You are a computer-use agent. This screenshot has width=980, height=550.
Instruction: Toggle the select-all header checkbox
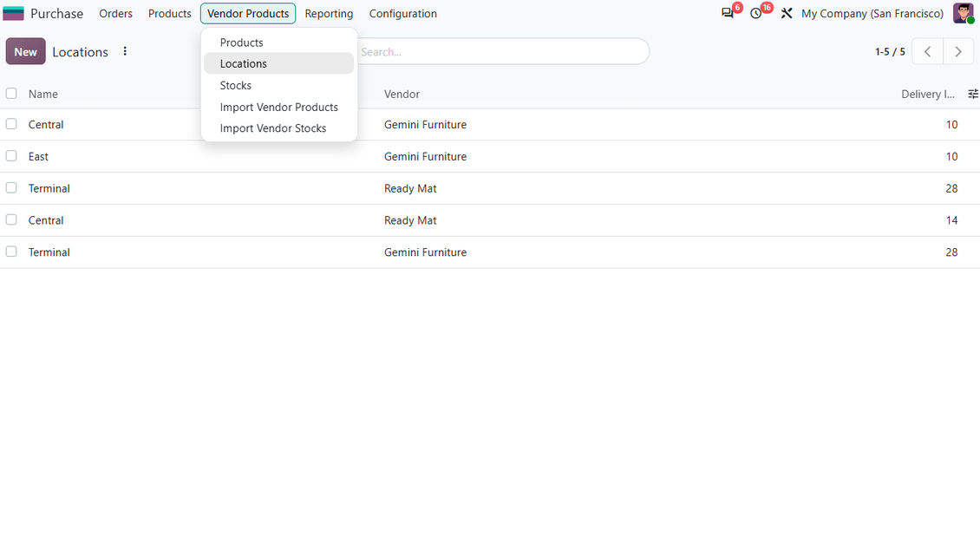click(x=11, y=93)
